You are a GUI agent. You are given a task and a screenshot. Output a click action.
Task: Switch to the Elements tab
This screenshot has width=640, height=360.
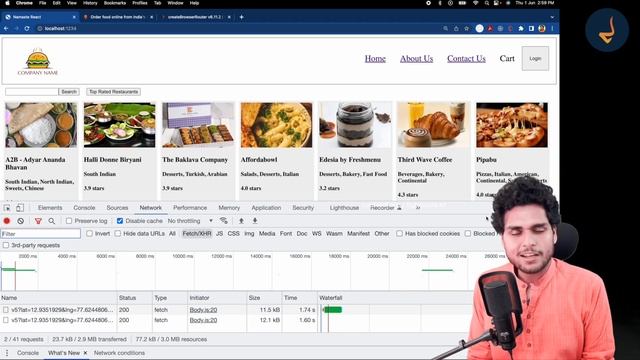[x=50, y=208]
